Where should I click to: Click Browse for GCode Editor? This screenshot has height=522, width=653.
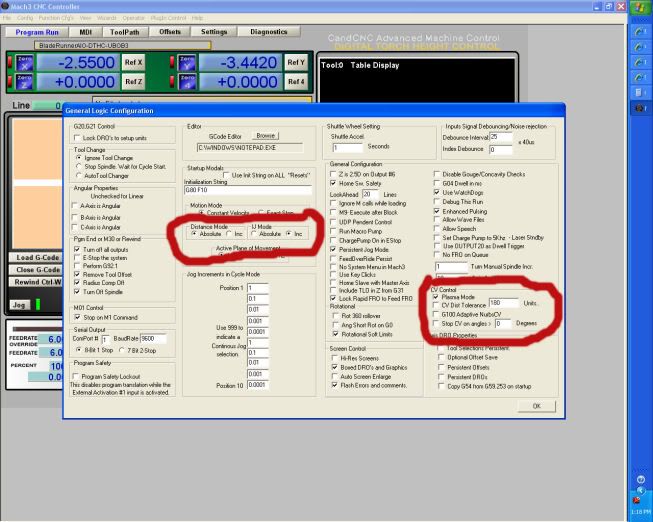point(265,135)
